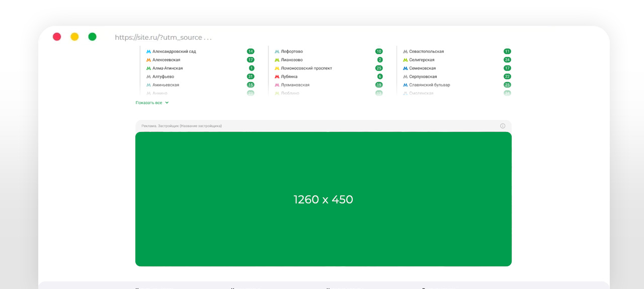Click the blue metro icon beside Семеновская
The height and width of the screenshot is (289, 644).
point(405,68)
